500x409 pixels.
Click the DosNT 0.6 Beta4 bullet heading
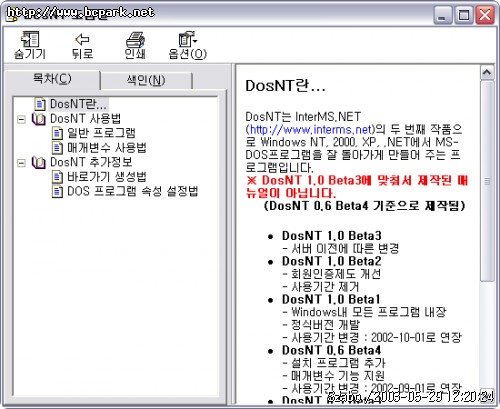(331, 350)
